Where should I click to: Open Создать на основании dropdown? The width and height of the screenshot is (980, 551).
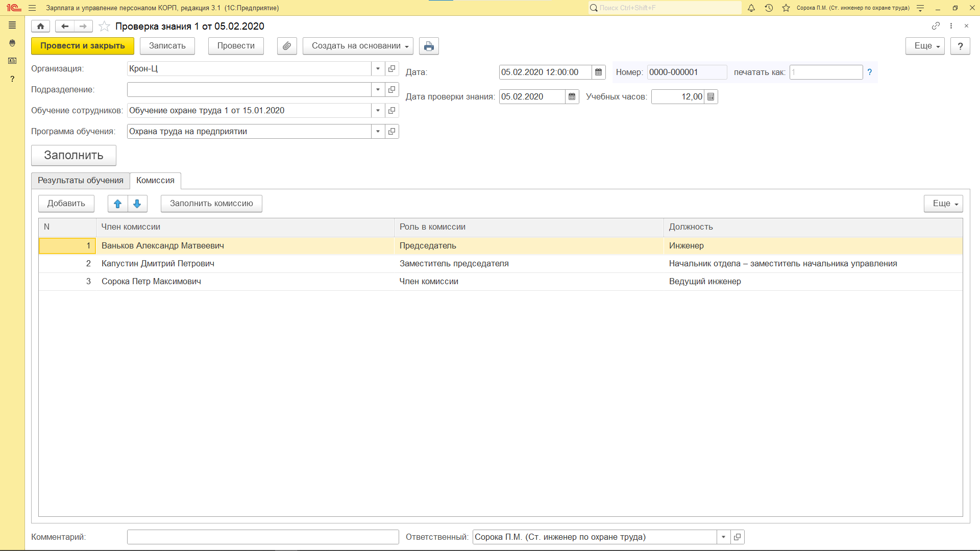(357, 46)
